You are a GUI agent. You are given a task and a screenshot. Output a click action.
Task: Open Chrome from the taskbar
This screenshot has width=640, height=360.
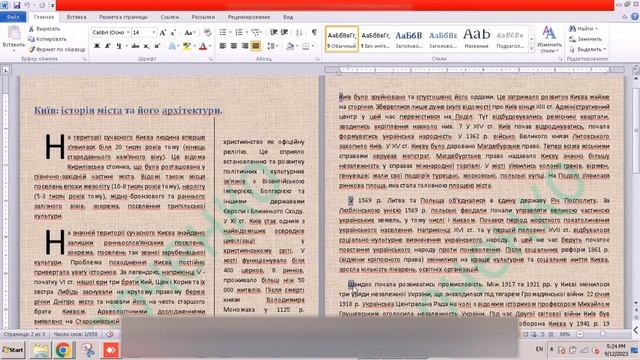click(63, 350)
